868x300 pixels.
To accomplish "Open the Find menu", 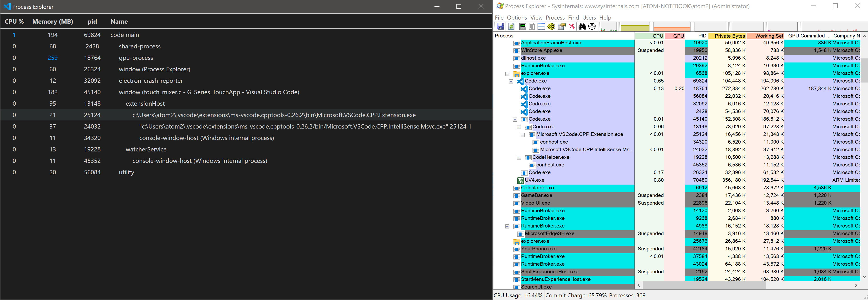I will (x=574, y=17).
